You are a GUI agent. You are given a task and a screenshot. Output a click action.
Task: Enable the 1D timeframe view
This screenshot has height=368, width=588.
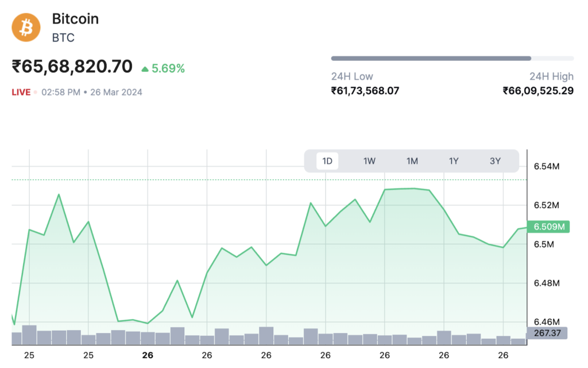327,162
